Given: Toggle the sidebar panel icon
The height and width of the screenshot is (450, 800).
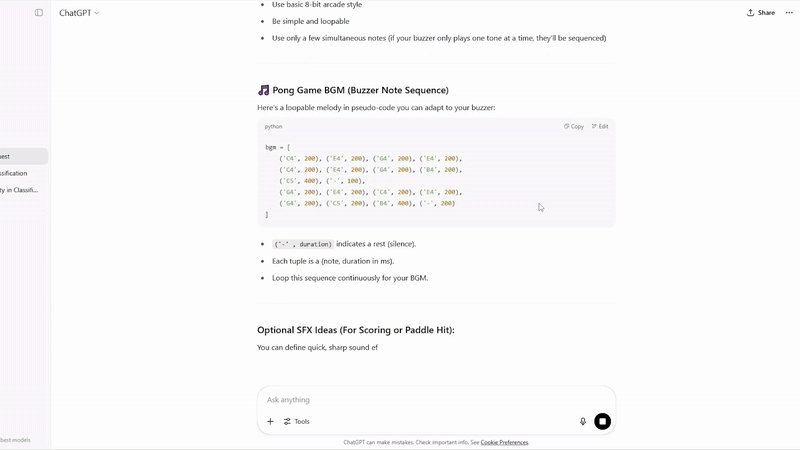Looking at the screenshot, I should point(39,13).
